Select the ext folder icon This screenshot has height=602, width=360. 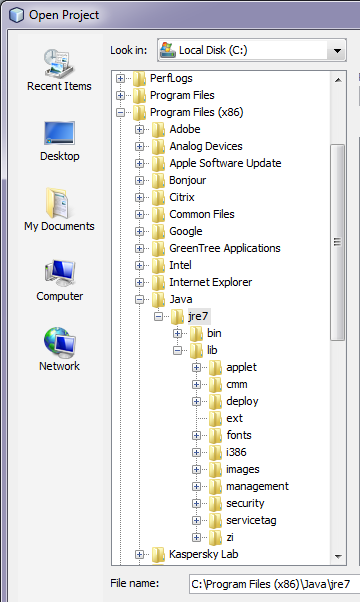[215, 418]
